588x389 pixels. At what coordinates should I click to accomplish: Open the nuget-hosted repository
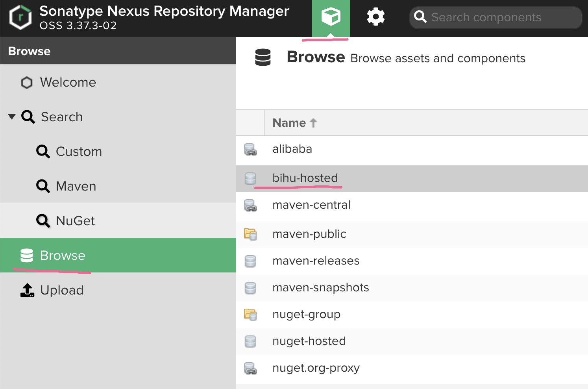309,341
